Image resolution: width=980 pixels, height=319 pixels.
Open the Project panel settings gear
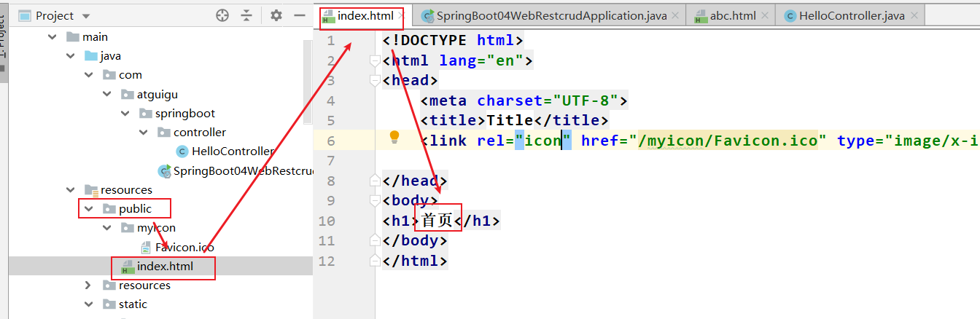pos(276,15)
